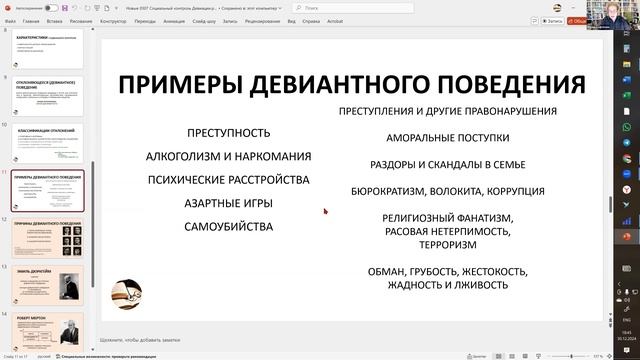640x360 pixels.
Task: Select slide 13 thumbnail Эмиль Дюркгейм
Action: click(x=47, y=285)
